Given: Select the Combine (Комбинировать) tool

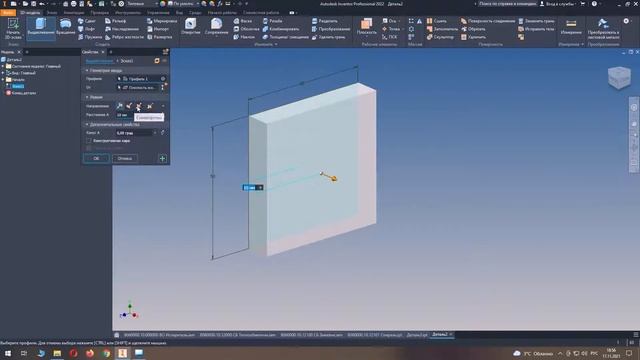Looking at the screenshot, I should click(281, 29).
